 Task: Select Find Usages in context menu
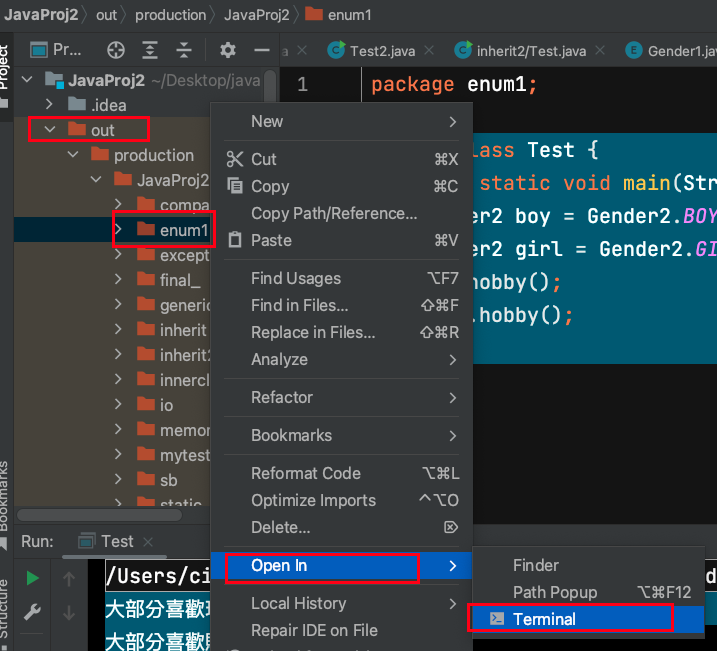[295, 278]
